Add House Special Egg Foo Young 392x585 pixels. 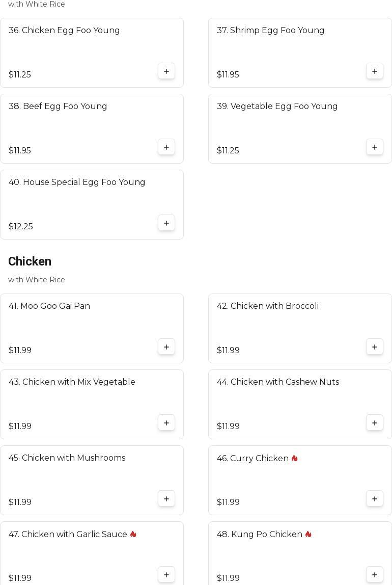tap(166, 223)
